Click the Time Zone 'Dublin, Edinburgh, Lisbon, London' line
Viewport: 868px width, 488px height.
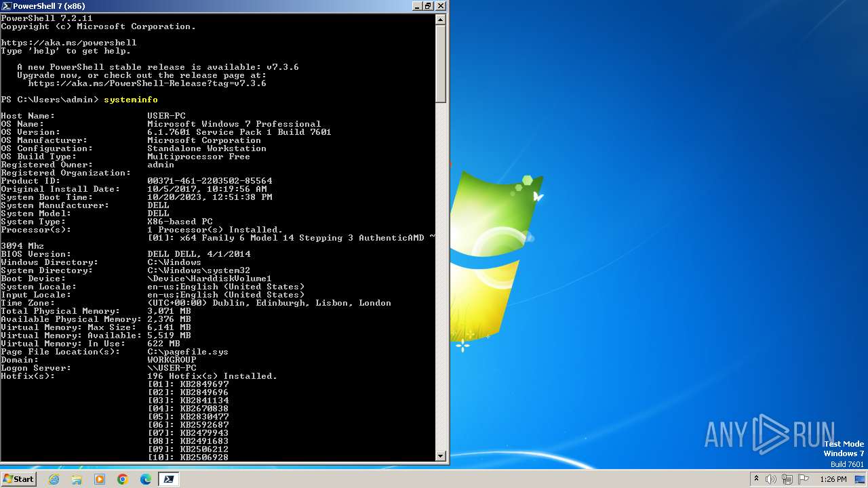point(269,303)
